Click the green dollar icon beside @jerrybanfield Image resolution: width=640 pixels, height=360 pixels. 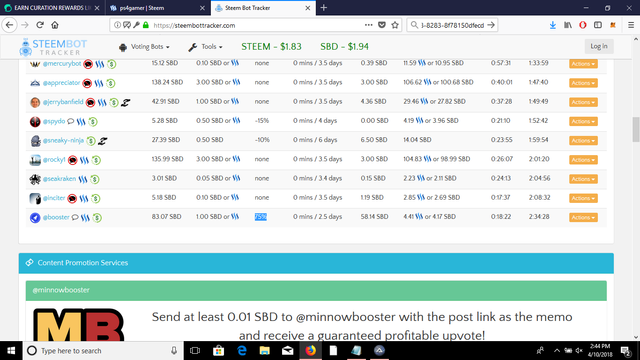point(114,102)
